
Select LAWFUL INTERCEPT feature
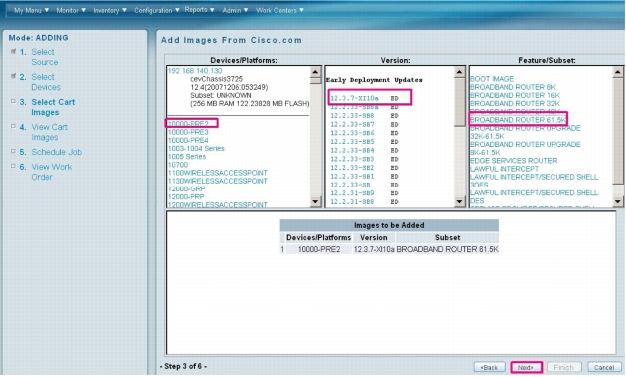tap(505, 169)
